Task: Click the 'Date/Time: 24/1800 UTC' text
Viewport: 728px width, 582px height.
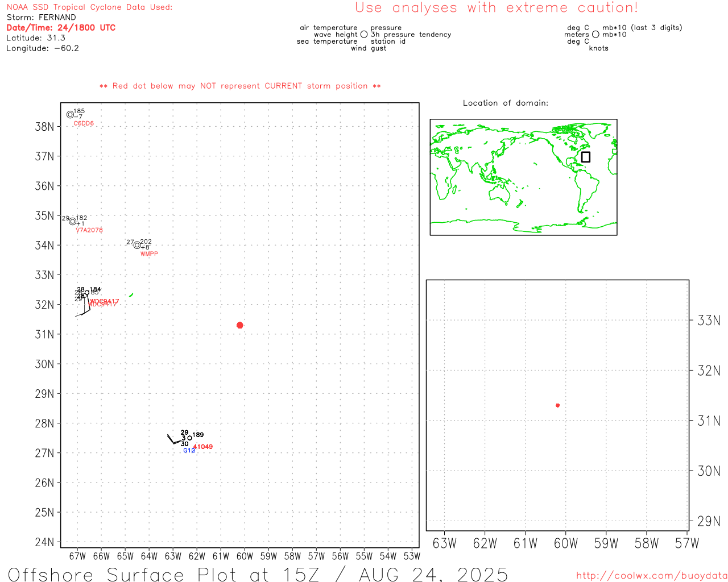Action: (x=61, y=27)
